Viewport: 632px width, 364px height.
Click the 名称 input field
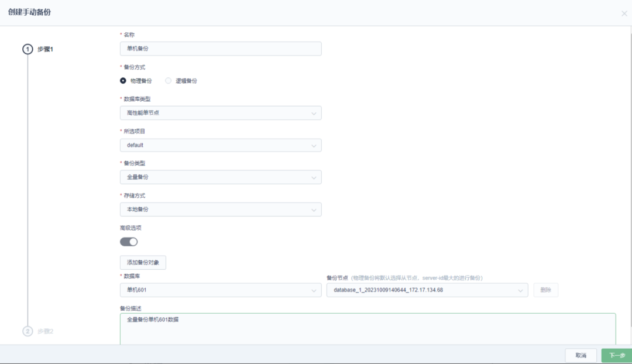point(221,49)
